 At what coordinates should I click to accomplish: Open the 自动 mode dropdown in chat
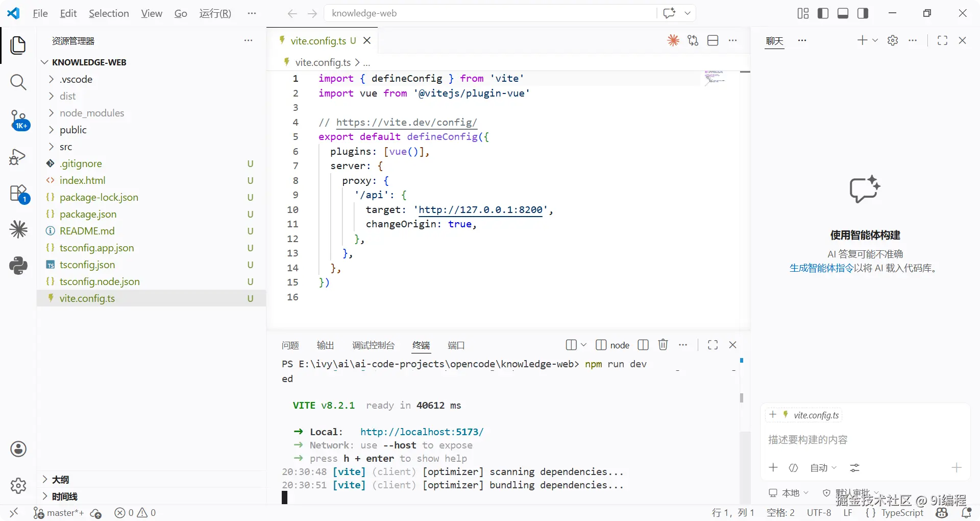point(823,468)
